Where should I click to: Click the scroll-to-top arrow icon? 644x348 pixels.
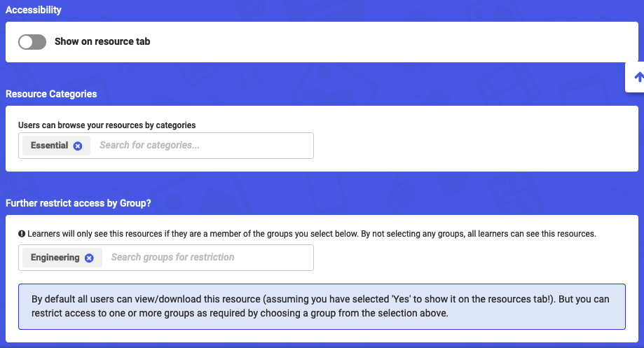click(x=638, y=78)
